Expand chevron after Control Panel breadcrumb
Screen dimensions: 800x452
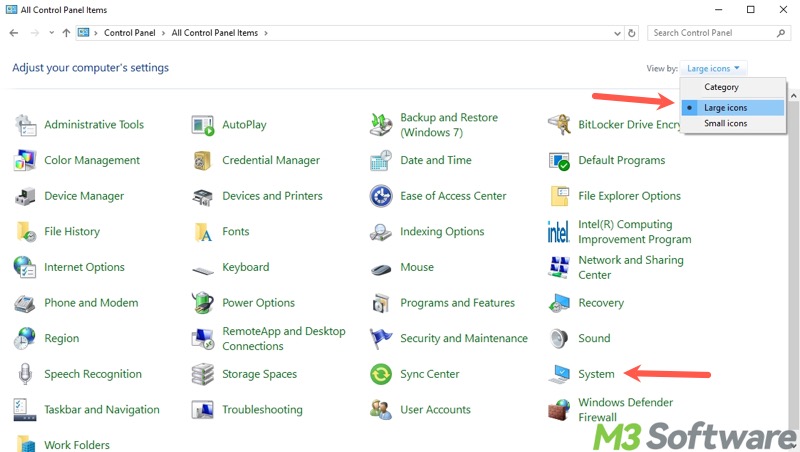coord(163,33)
